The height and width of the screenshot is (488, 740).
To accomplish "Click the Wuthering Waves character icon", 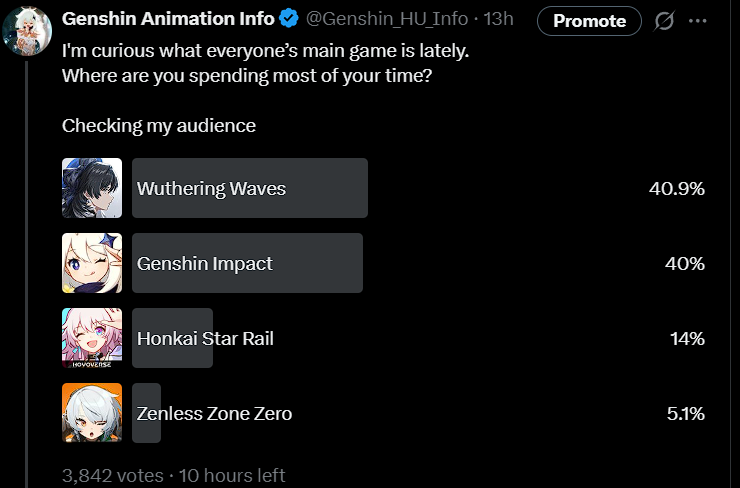I will (x=92, y=188).
